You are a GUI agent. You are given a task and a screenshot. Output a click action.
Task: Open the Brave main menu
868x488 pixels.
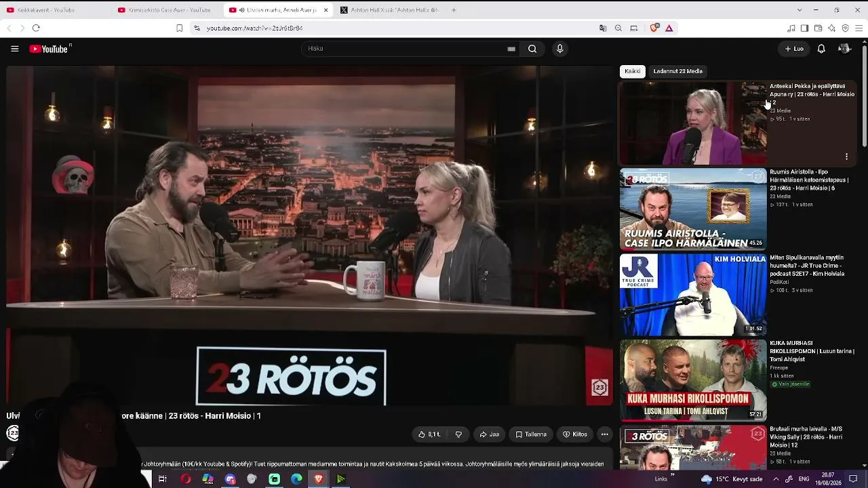coord(859,28)
